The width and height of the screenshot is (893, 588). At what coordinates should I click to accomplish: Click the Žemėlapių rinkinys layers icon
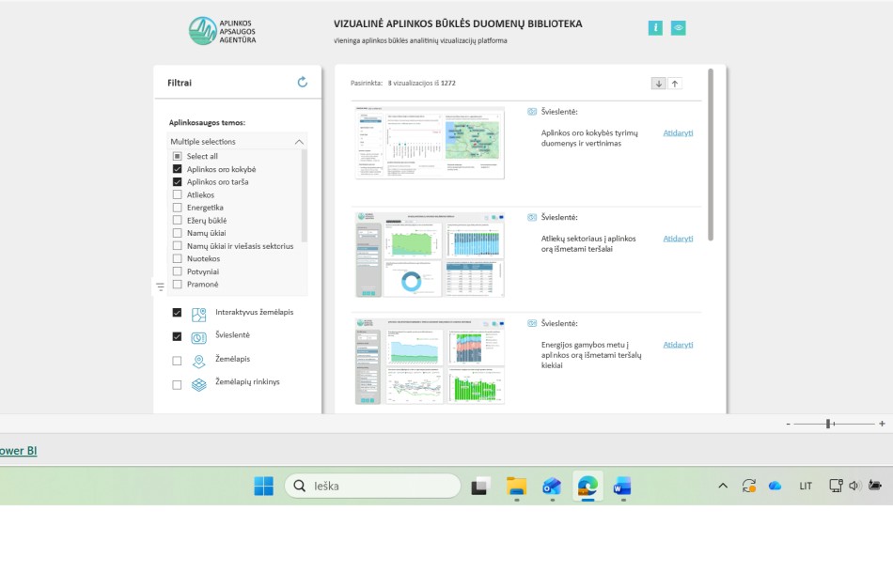point(198,384)
